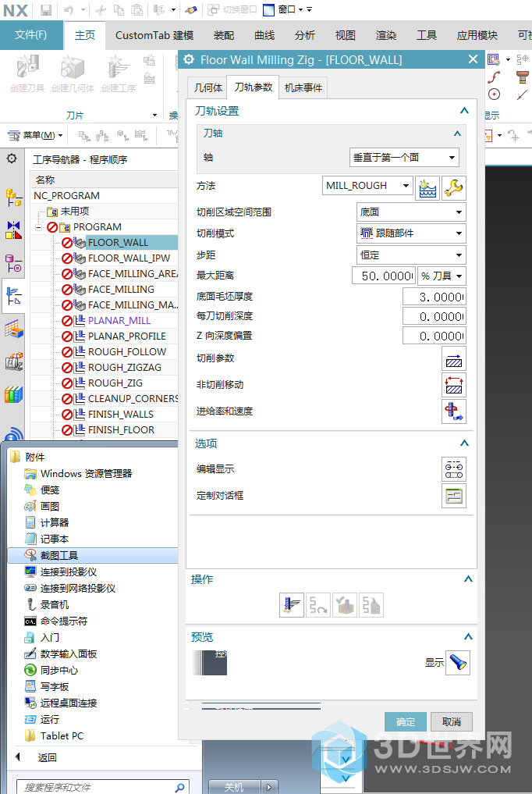Click the 最大距离 input field 50.0000
The width and height of the screenshot is (532, 794).
pyautogui.click(x=384, y=276)
